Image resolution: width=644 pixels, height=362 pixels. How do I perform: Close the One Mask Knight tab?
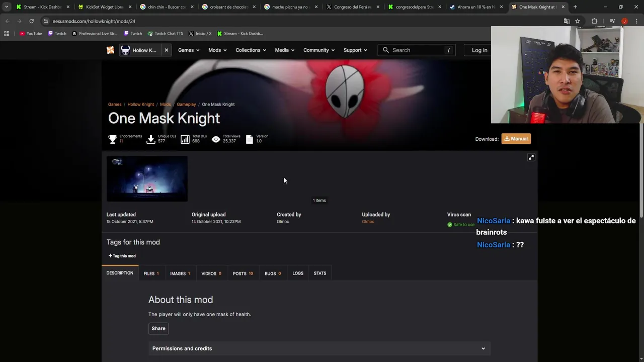tap(563, 7)
